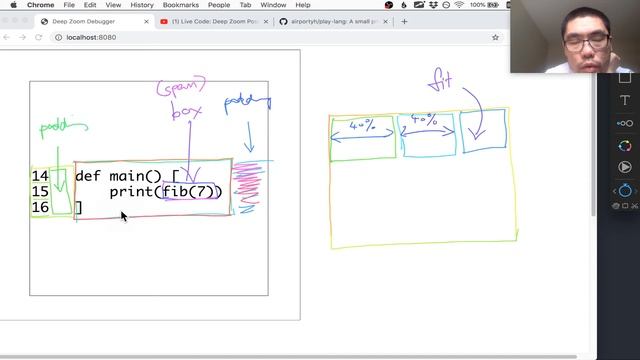Open the Wi-Fi status menu
640x360 pixels.
click(x=459, y=5)
